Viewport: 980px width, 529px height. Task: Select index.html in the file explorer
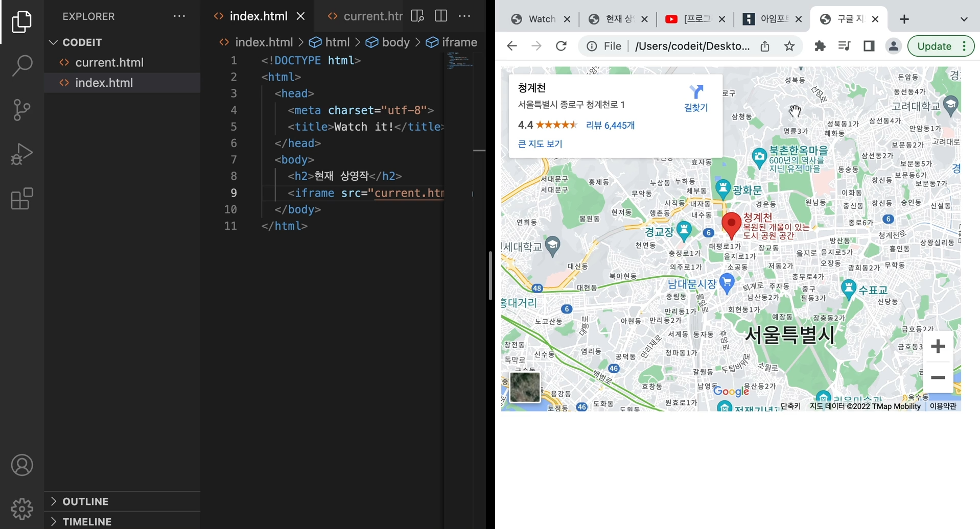[x=122, y=83]
